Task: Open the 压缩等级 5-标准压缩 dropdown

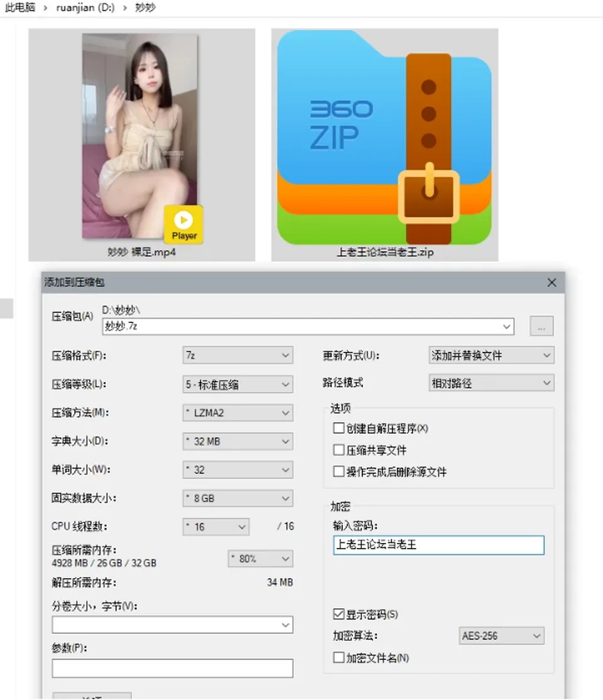Action: tap(237, 385)
